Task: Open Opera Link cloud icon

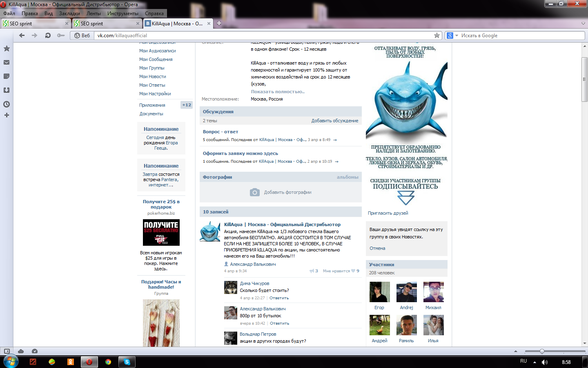Action: click(21, 351)
